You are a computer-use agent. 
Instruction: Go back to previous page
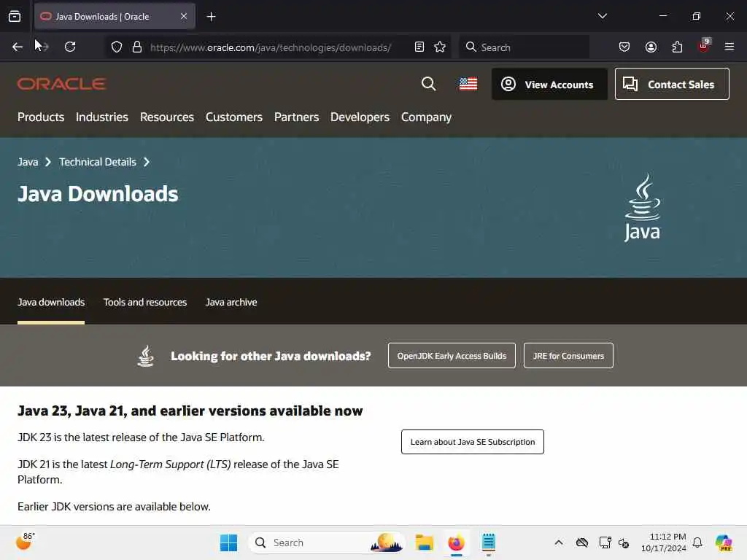[18, 47]
